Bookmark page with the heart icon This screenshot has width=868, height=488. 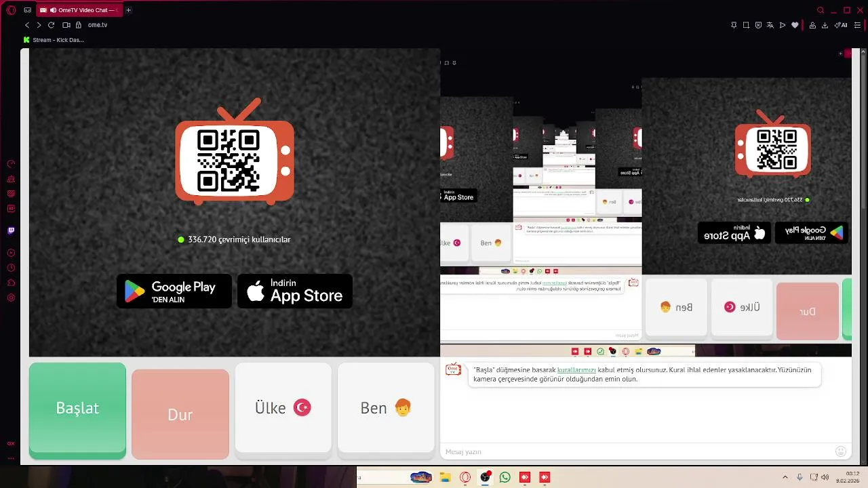(795, 25)
